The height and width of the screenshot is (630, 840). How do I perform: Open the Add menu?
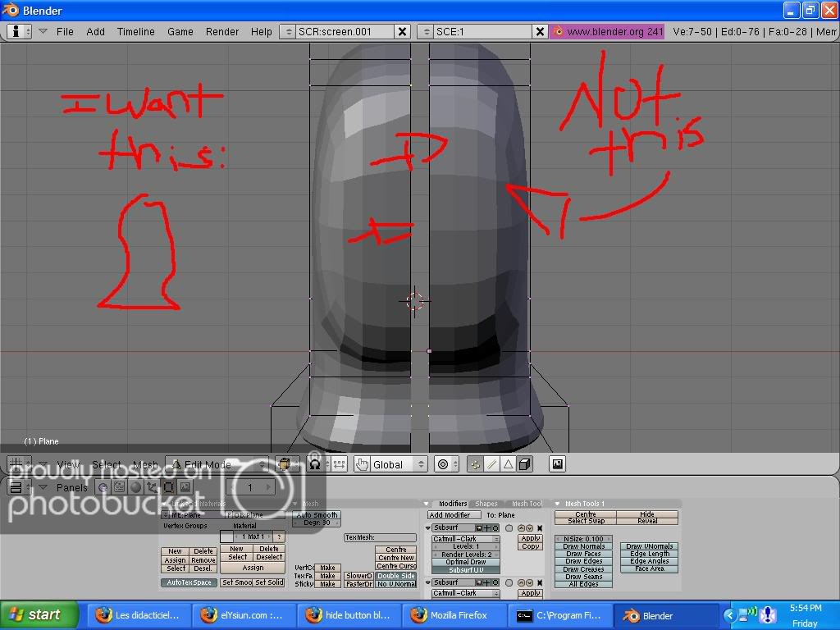pos(95,32)
